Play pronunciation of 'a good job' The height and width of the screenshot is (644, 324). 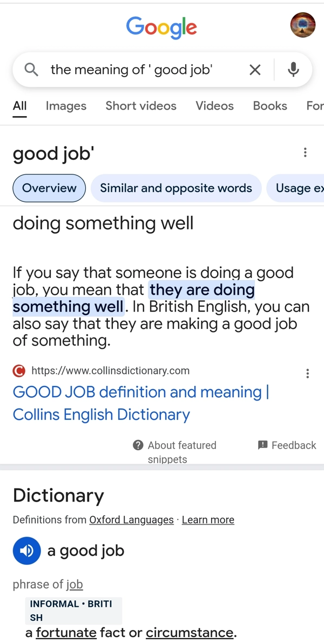click(26, 551)
